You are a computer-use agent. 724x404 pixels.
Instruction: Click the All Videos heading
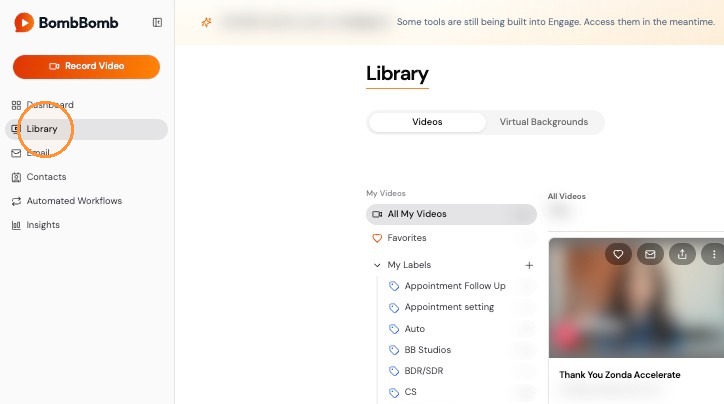pyautogui.click(x=567, y=196)
